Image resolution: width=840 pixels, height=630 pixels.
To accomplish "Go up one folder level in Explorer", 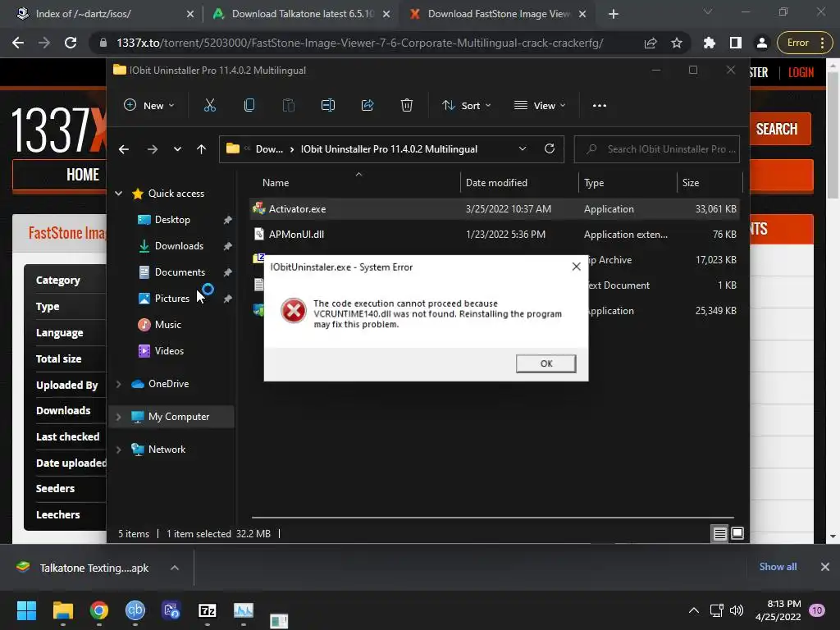I will point(202,149).
